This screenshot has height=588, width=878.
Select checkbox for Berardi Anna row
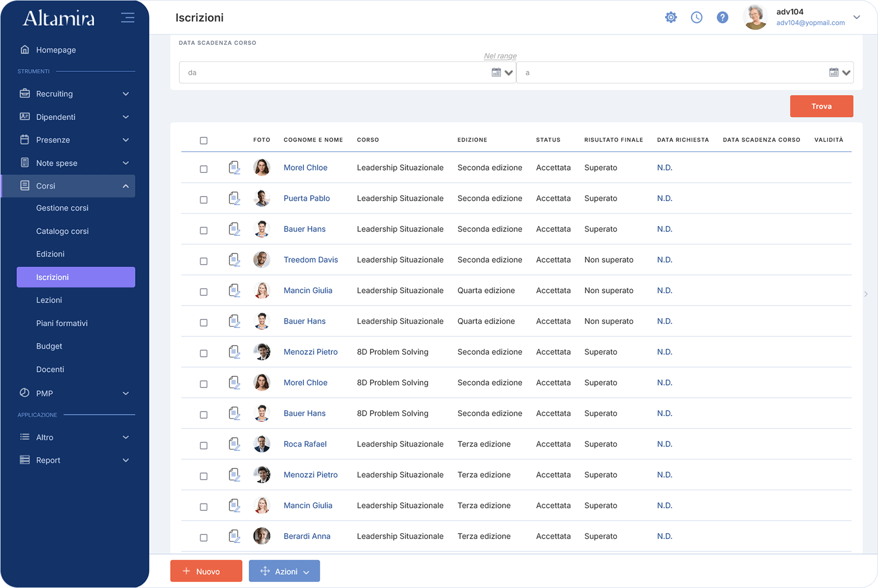tap(204, 538)
